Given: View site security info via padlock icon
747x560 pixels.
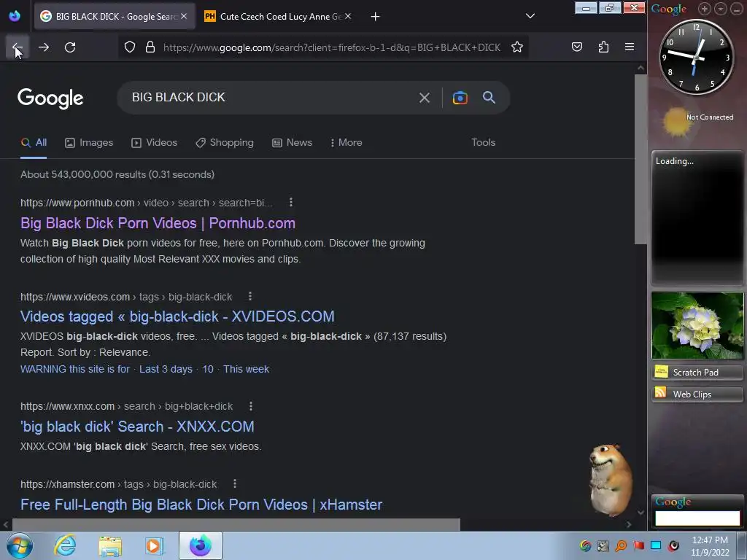Looking at the screenshot, I should pyautogui.click(x=150, y=47).
